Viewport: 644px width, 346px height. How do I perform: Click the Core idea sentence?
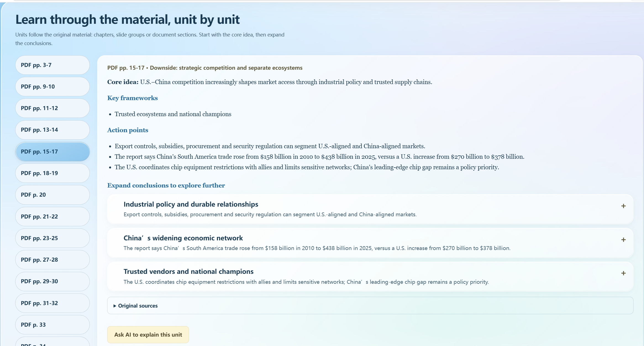coord(270,82)
